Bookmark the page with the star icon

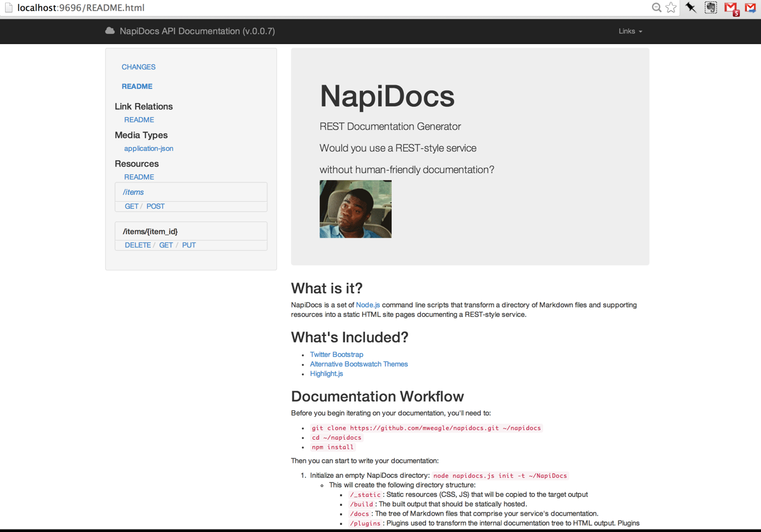click(671, 7)
